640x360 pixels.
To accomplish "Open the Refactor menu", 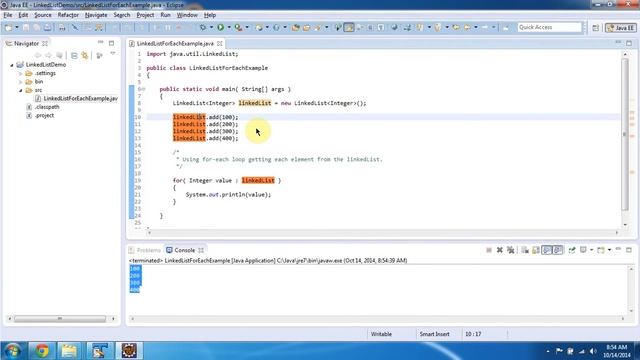I will coord(68,15).
